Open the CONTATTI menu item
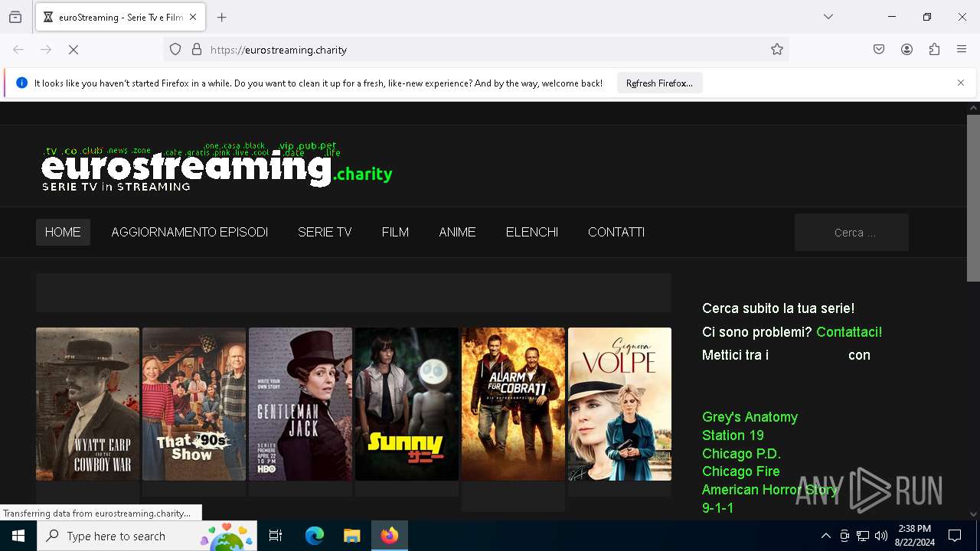The image size is (980, 551). 616,233
